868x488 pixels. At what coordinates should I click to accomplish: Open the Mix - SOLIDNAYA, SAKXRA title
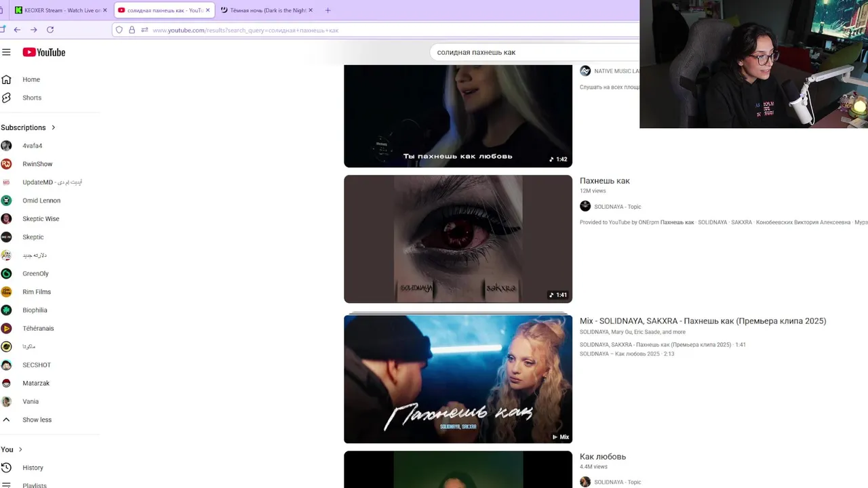[x=703, y=321]
